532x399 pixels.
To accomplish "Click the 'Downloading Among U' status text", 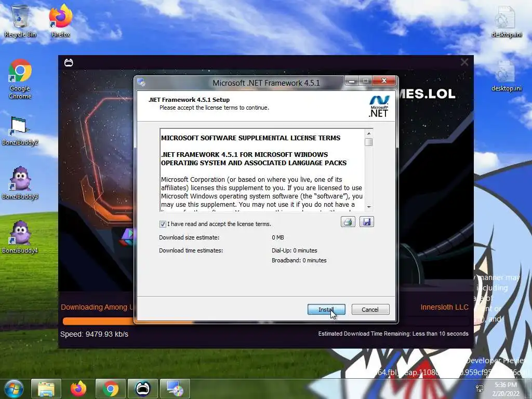I will click(97, 307).
